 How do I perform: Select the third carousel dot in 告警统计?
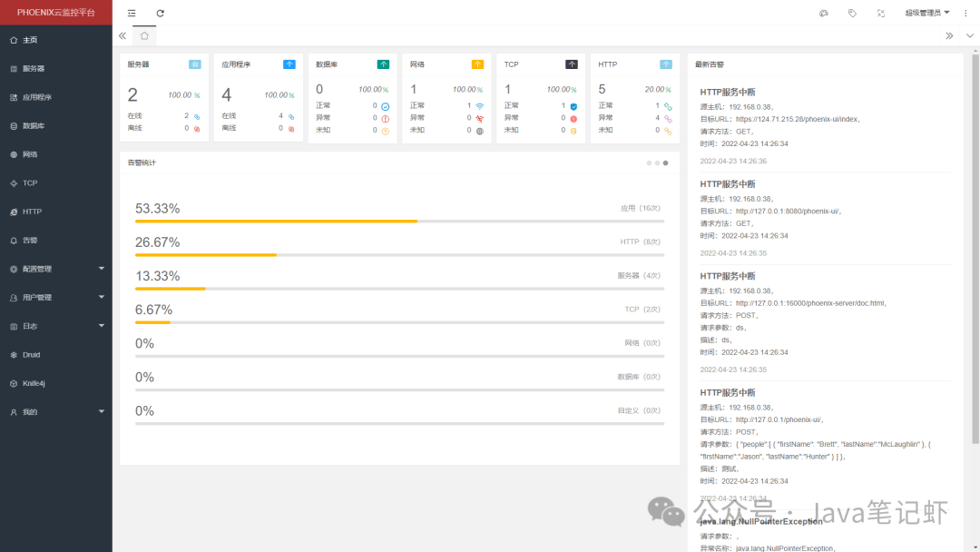(666, 163)
